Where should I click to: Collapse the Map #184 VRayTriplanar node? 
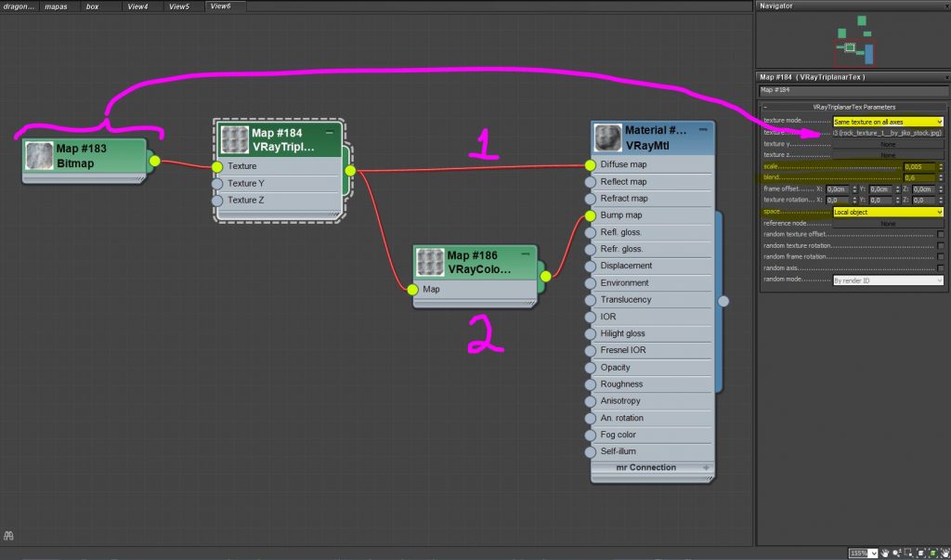330,133
